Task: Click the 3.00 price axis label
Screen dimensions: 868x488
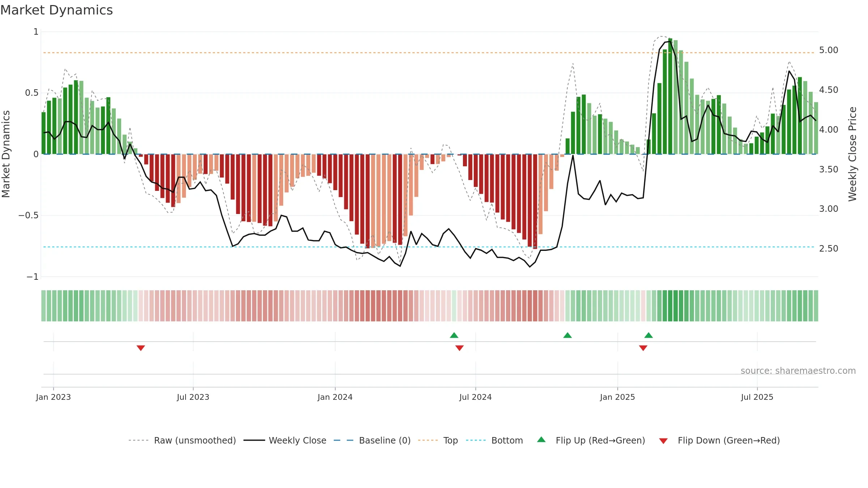Action: coord(829,209)
